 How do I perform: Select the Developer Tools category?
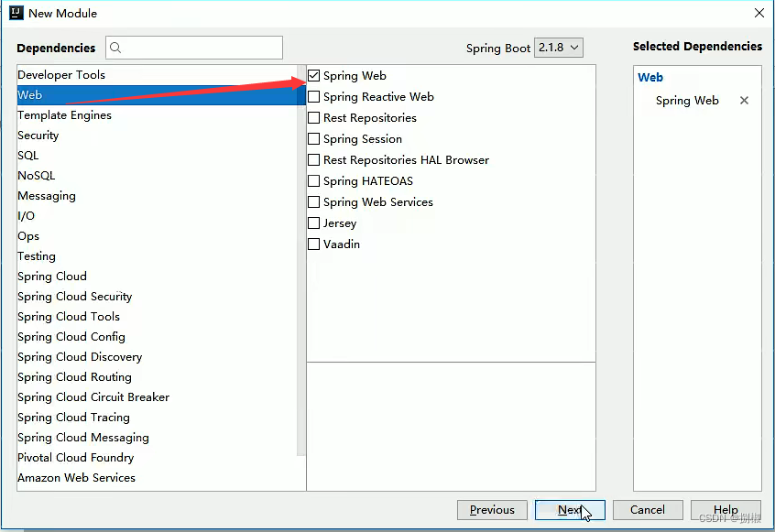point(158,74)
